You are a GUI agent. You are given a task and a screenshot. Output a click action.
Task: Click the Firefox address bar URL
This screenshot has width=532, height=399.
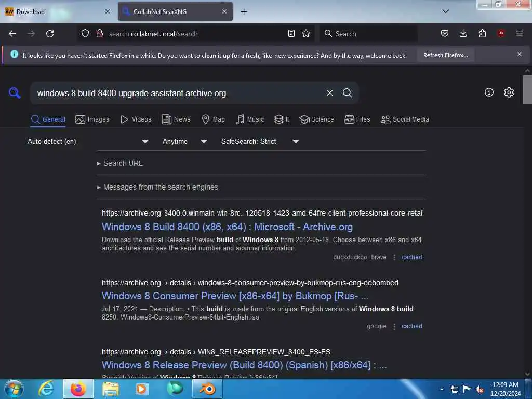[195, 34]
